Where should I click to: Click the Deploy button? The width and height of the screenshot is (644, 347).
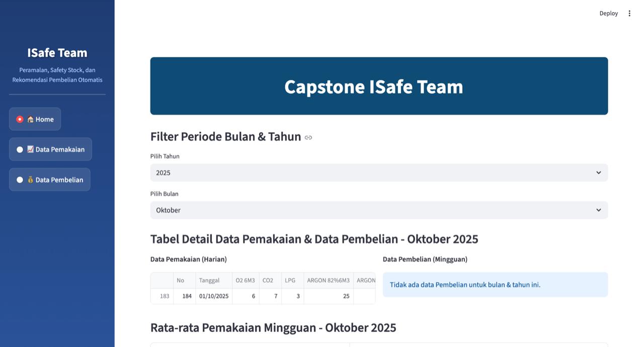click(608, 13)
